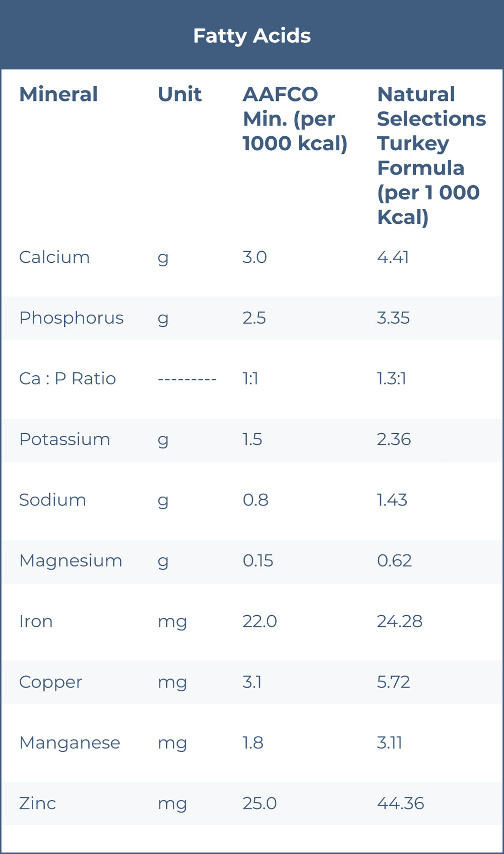Select the Zinc row label
Screen dimensions: 504x854
point(37,803)
